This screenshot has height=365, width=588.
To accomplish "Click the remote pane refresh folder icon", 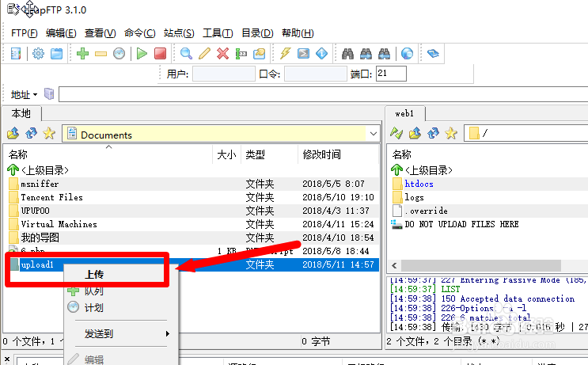I will pyautogui.click(x=434, y=134).
